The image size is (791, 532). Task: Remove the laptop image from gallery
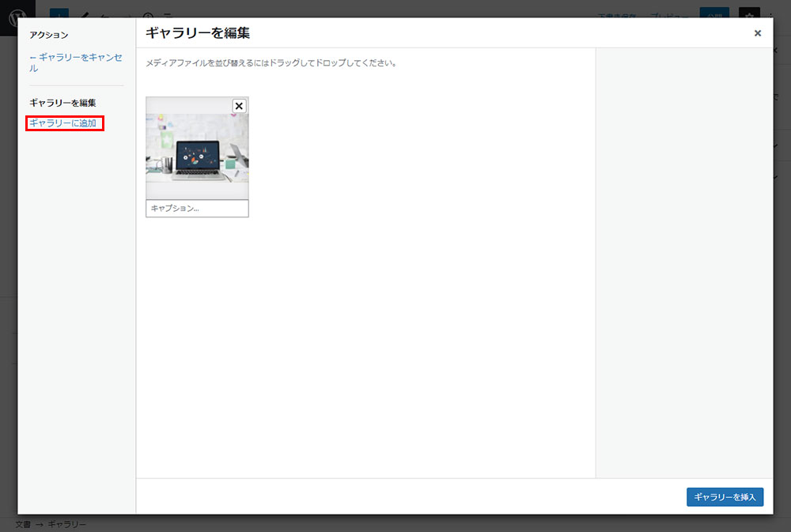[239, 106]
